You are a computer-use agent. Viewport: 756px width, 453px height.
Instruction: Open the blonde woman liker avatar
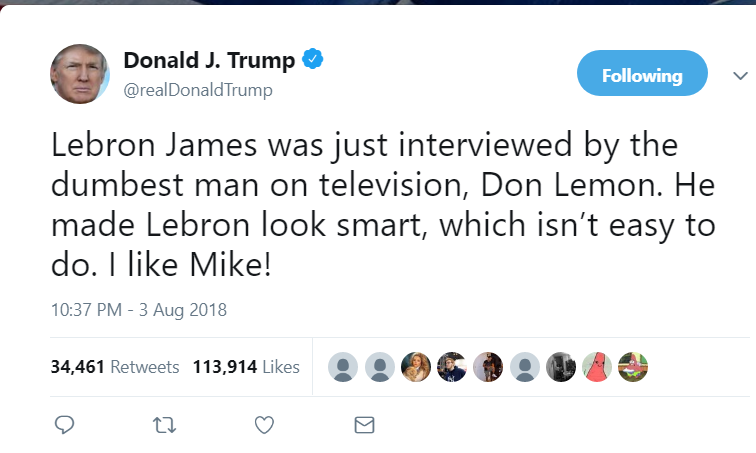click(x=416, y=367)
